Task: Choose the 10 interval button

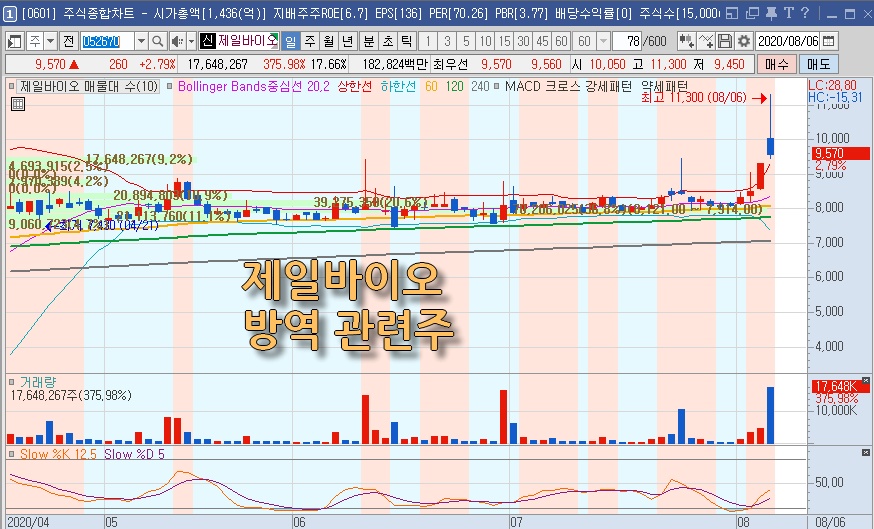Action: pyautogui.click(x=485, y=41)
